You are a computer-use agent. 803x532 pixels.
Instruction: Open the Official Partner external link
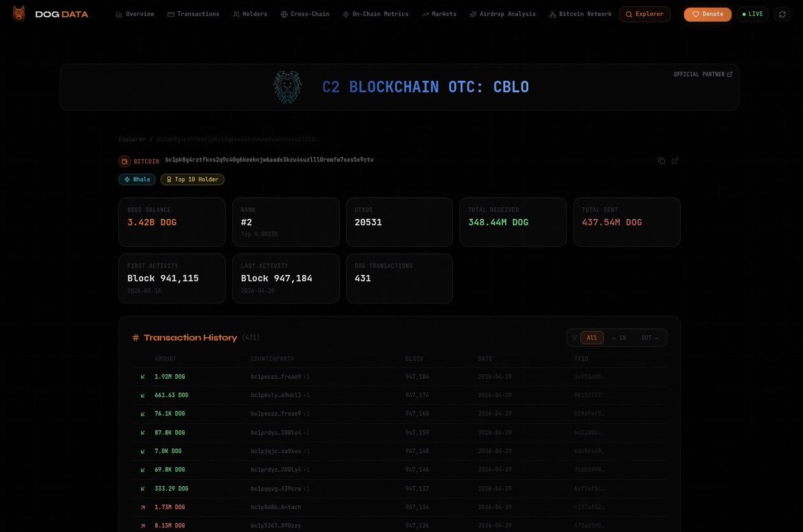click(703, 74)
